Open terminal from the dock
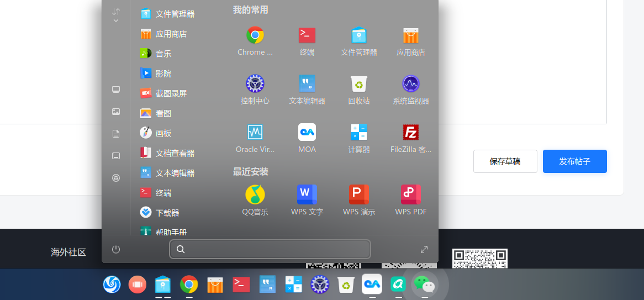The image size is (644, 300). (x=241, y=284)
